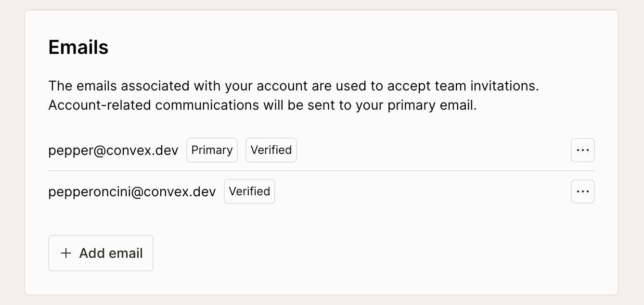
Task: Click the Verified badge next to pepper@convex.dev
Action: [x=271, y=150]
